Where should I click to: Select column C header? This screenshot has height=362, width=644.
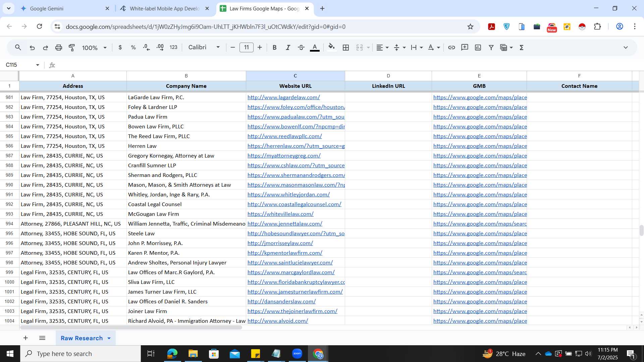coord(295,76)
